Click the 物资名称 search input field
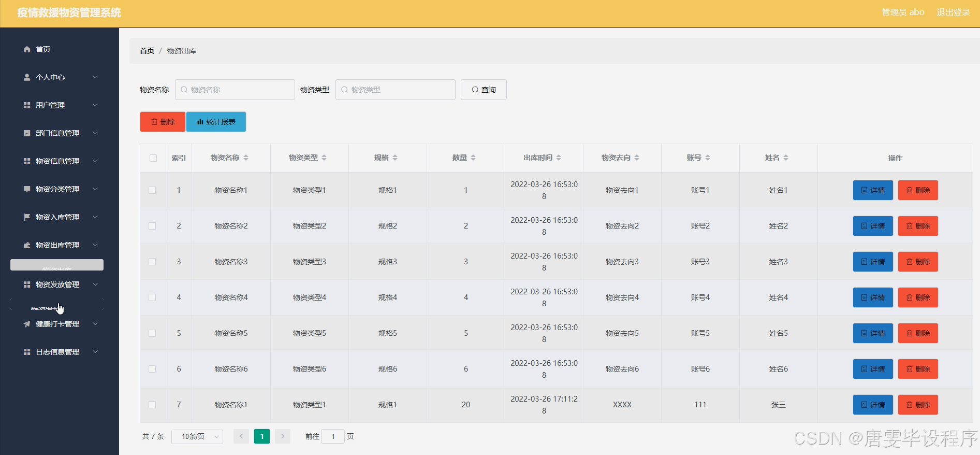The height and width of the screenshot is (455, 980). (x=235, y=90)
